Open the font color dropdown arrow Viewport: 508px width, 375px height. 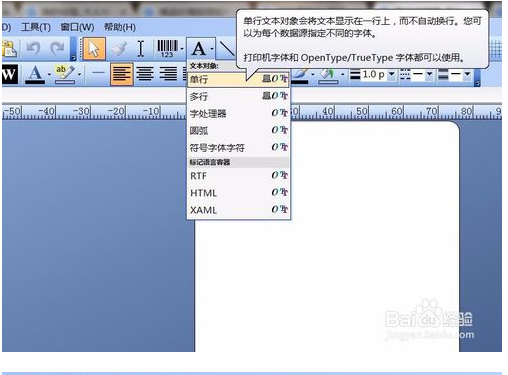coord(49,74)
